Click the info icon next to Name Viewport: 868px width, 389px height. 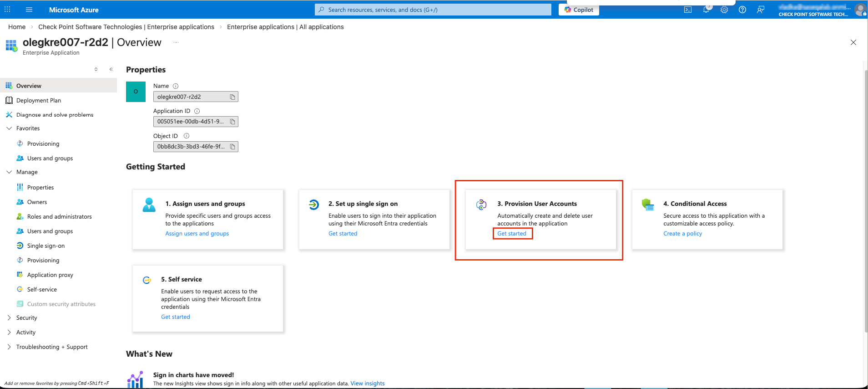tap(176, 86)
